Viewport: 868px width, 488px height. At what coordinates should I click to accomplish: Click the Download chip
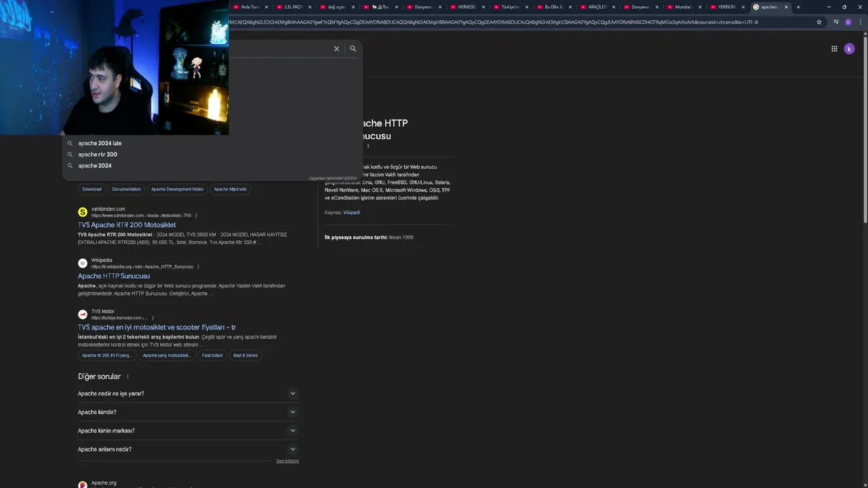tap(92, 189)
